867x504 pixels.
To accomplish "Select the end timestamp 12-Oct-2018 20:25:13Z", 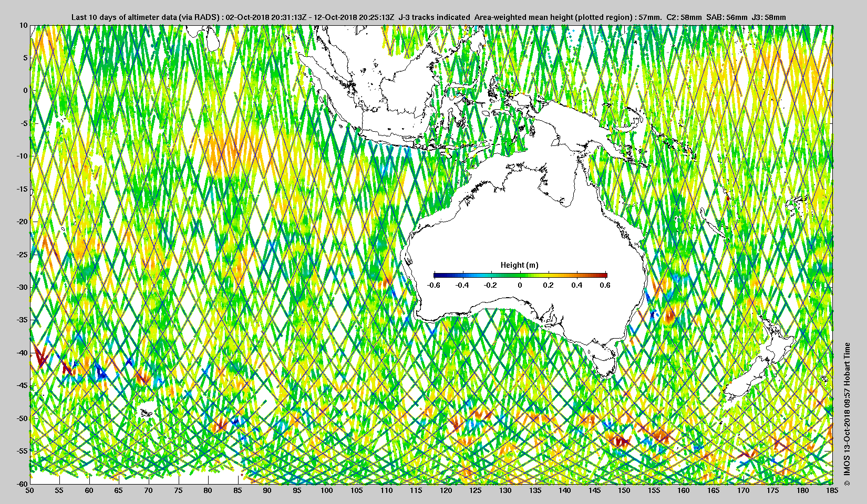I will [x=354, y=17].
